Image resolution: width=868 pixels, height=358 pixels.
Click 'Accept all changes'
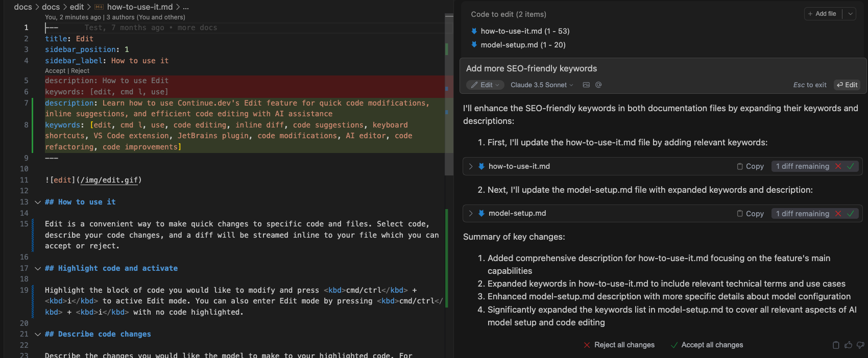707,345
